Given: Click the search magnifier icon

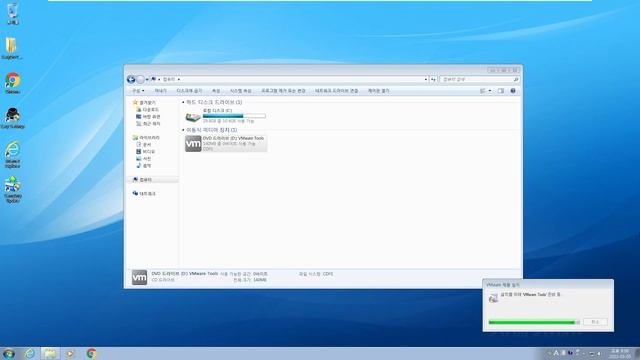Looking at the screenshot, I should [516, 80].
